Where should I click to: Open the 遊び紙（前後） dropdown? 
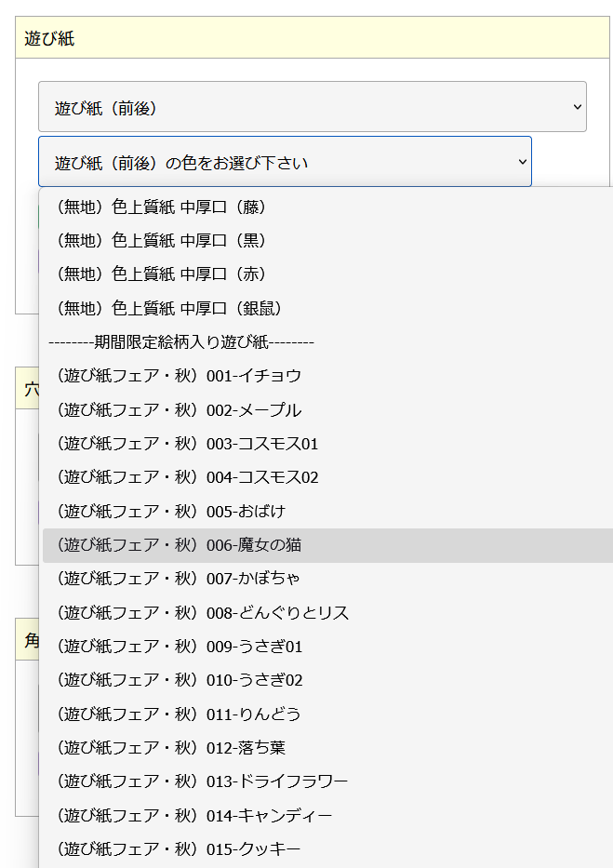[x=312, y=107]
